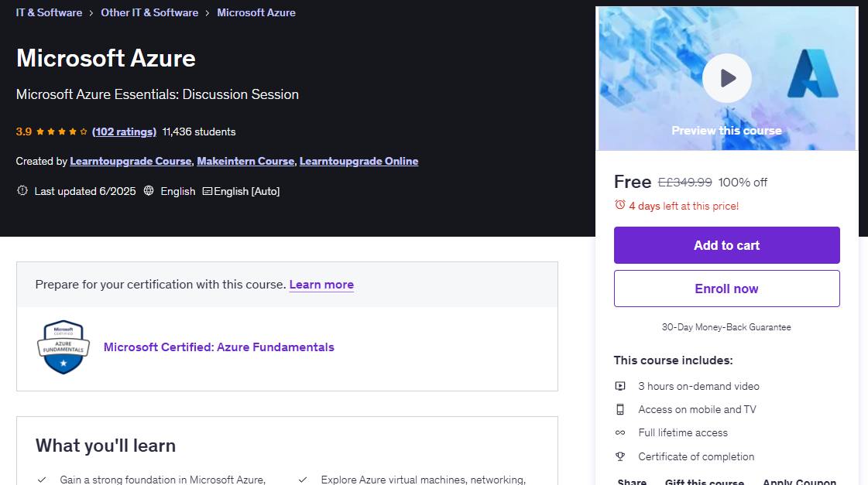Click the Azure logo in preview thumbnail
The height and width of the screenshot is (485, 868).
point(812,73)
